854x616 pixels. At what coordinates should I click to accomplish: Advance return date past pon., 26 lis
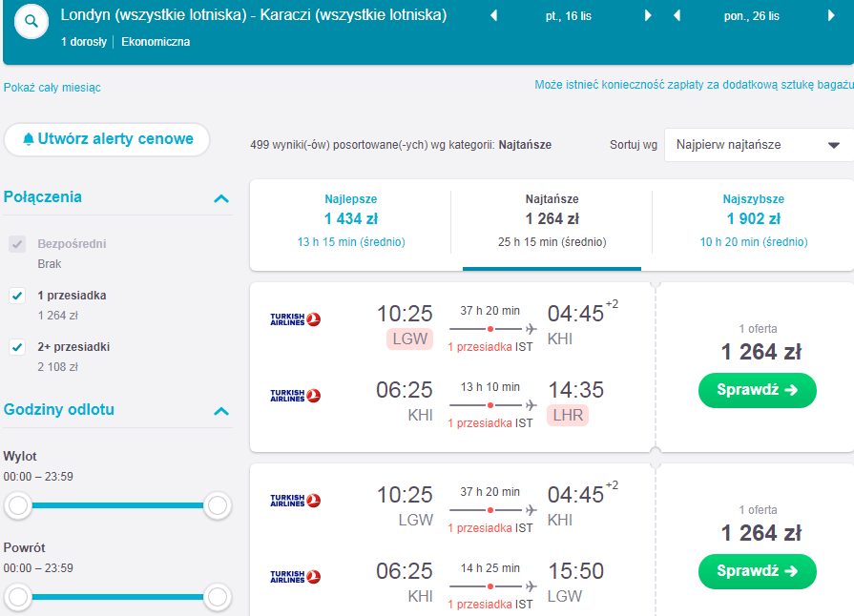click(x=831, y=16)
